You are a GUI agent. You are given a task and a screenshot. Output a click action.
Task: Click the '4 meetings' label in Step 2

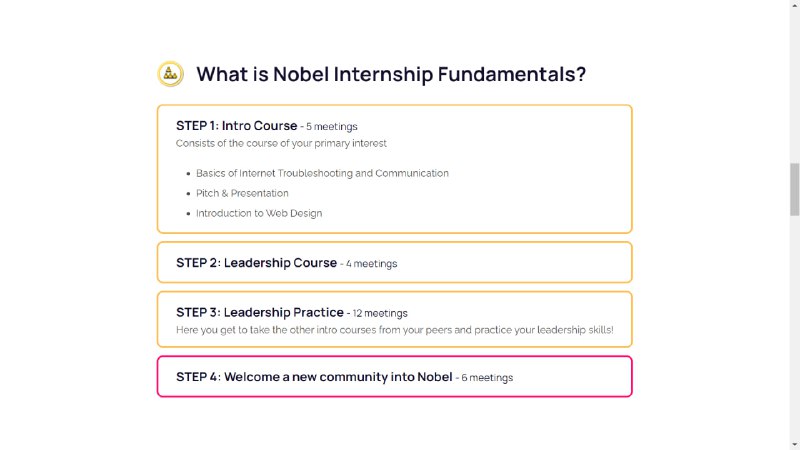click(371, 264)
